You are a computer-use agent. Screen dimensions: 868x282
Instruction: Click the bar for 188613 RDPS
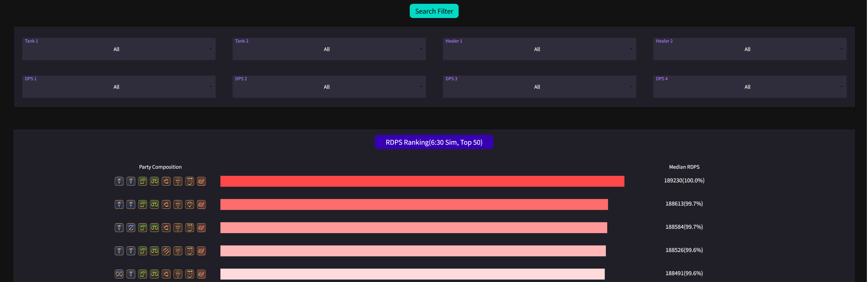tap(414, 204)
